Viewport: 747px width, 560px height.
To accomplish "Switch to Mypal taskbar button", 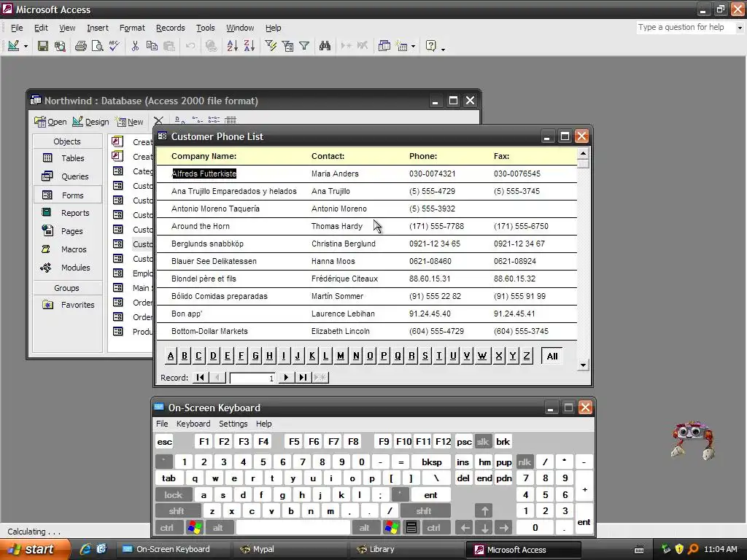I will pos(290,549).
